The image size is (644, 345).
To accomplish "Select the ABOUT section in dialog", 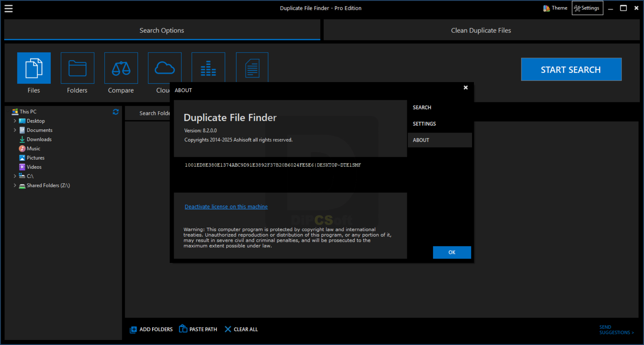I will point(440,140).
